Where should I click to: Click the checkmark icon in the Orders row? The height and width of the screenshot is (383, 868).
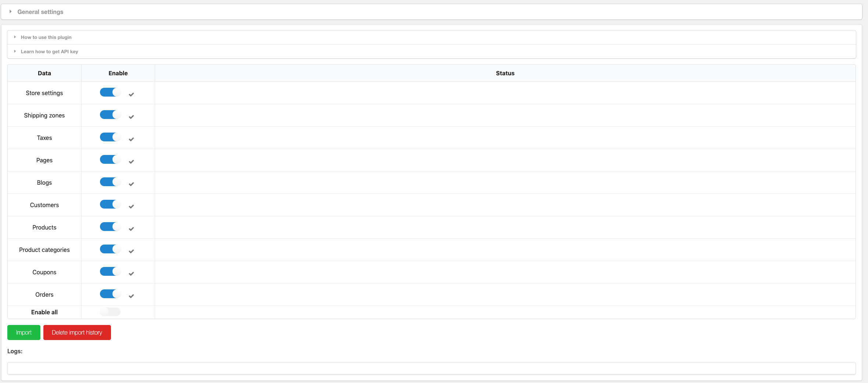tap(131, 296)
